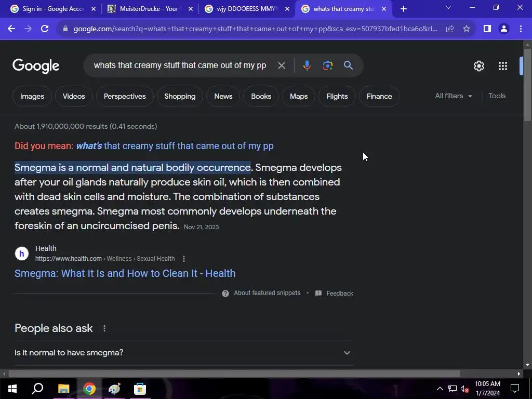Close the 'whats that creamy' tab
532x399 pixels.
click(x=384, y=9)
